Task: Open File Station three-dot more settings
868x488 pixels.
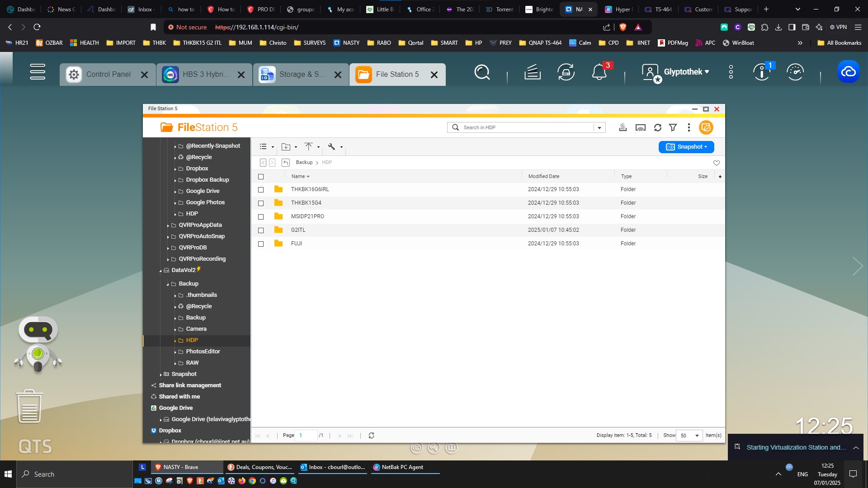Action: click(x=689, y=127)
